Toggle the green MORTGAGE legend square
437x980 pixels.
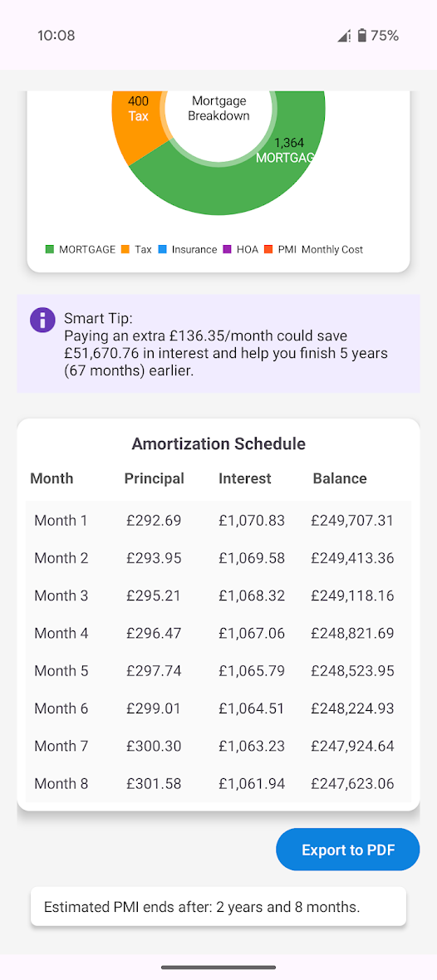click(x=49, y=249)
